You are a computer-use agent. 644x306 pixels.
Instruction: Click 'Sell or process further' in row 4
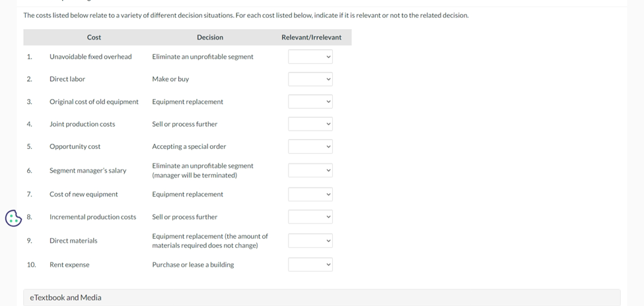pos(184,124)
